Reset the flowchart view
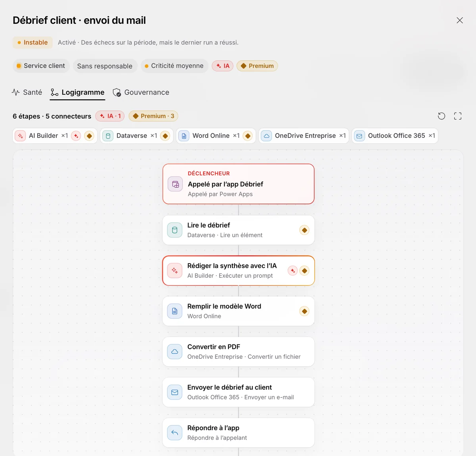476x456 pixels. tap(441, 116)
